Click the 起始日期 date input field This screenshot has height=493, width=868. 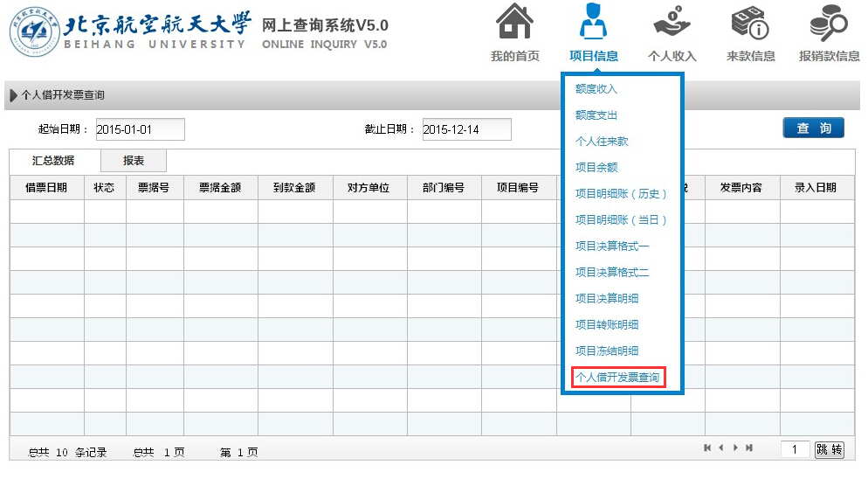coord(140,129)
